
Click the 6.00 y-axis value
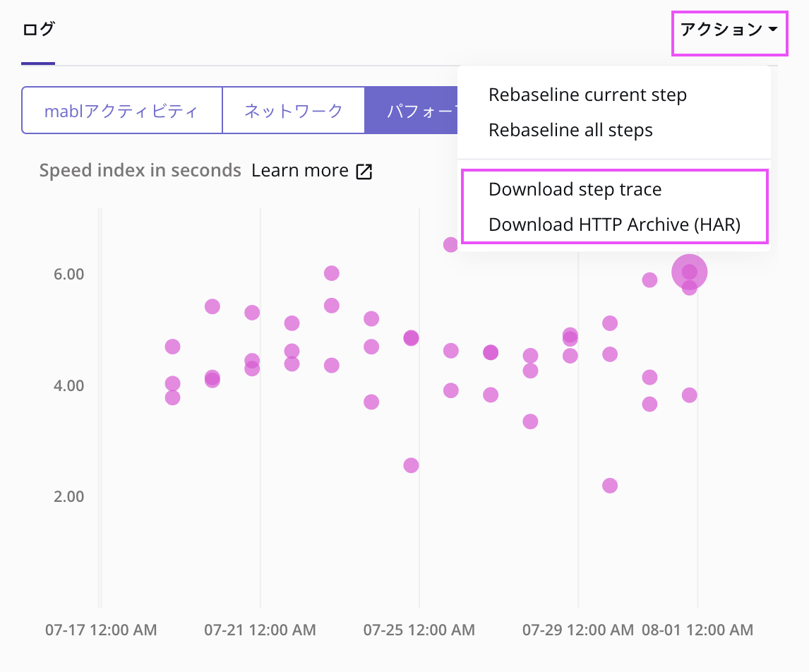coord(68,274)
